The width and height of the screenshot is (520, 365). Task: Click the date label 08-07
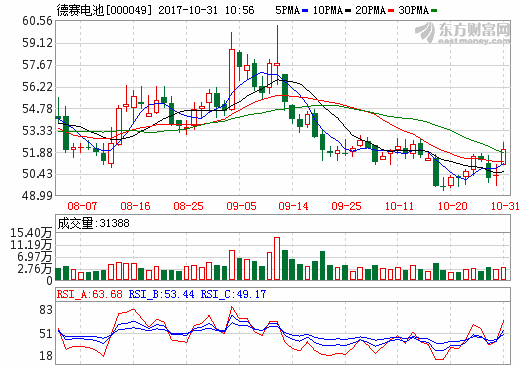82,206
